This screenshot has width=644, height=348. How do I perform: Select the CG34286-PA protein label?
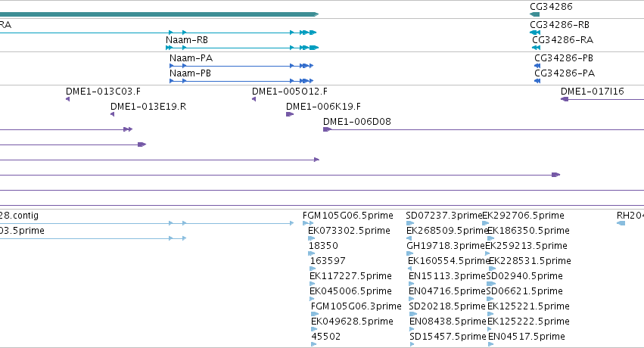pyautogui.click(x=565, y=73)
